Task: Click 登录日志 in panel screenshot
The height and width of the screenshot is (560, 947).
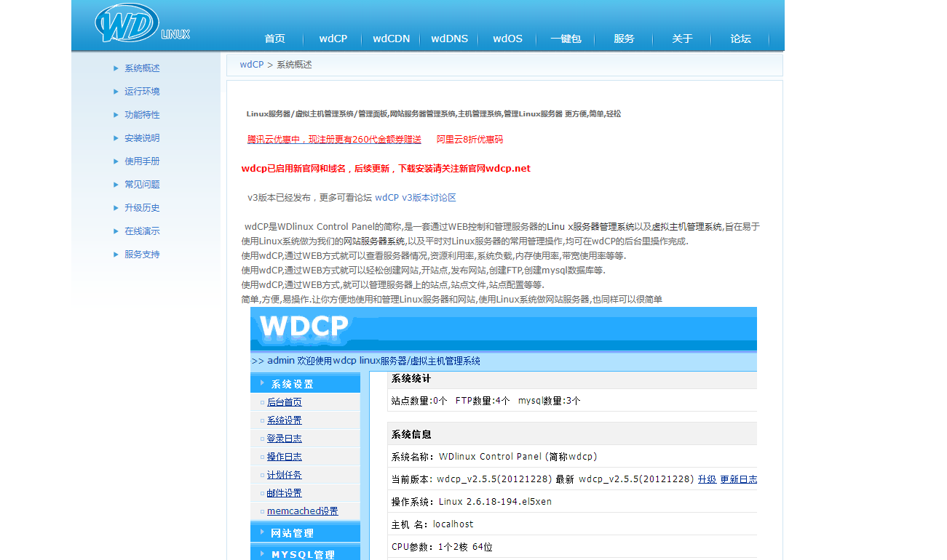Action: [284, 439]
